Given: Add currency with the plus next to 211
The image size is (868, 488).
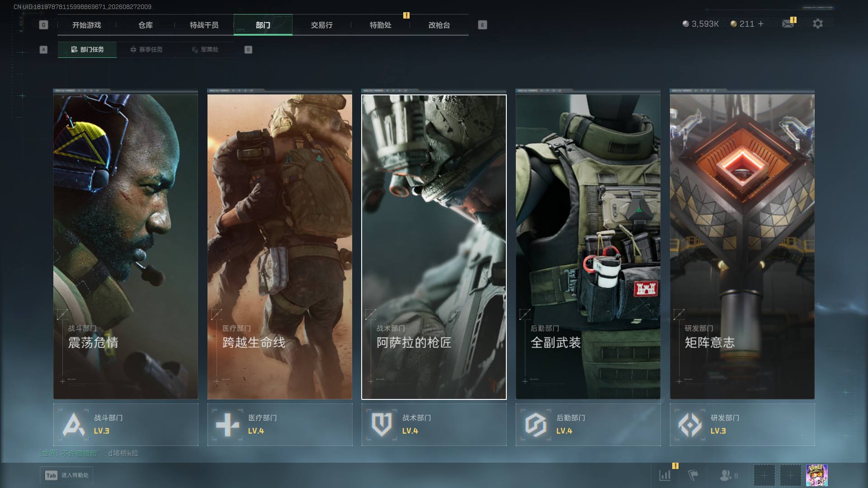Looking at the screenshot, I should (761, 23).
